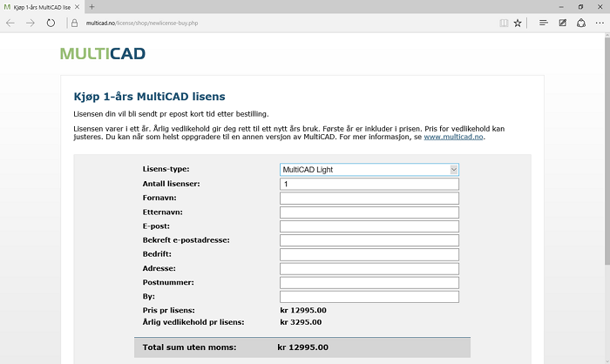Restore down the browser window
Screen dimensions: 610x364
coord(580,7)
